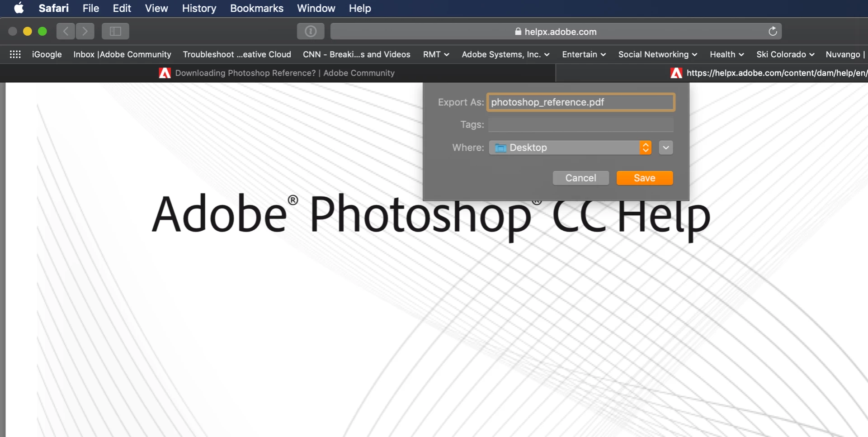The width and height of the screenshot is (868, 437).
Task: Expand the save dialog with chevron button
Action: 666,147
